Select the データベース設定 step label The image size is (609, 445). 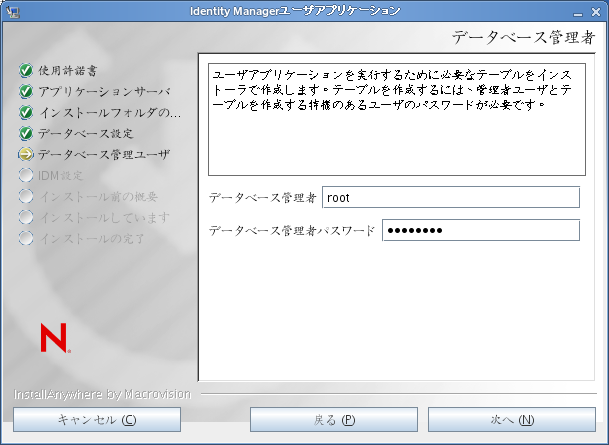(x=86, y=134)
